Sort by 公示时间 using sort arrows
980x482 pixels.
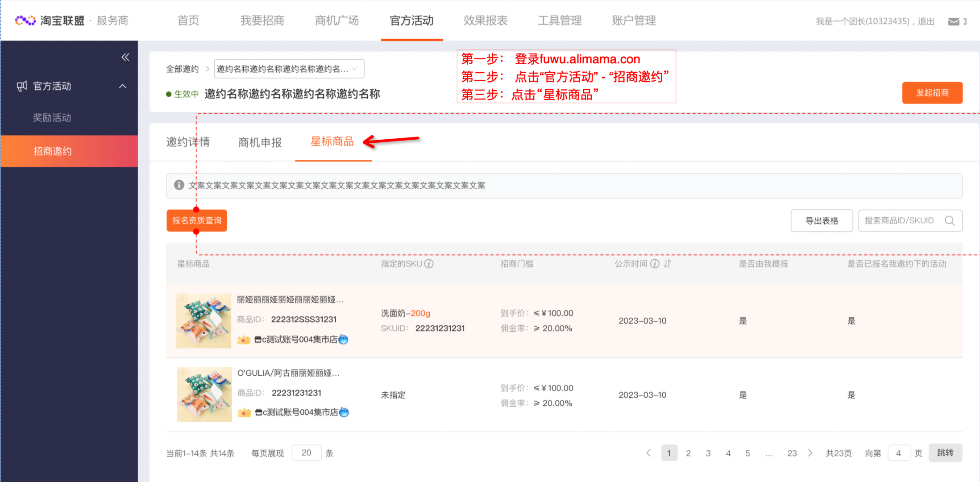(x=667, y=264)
